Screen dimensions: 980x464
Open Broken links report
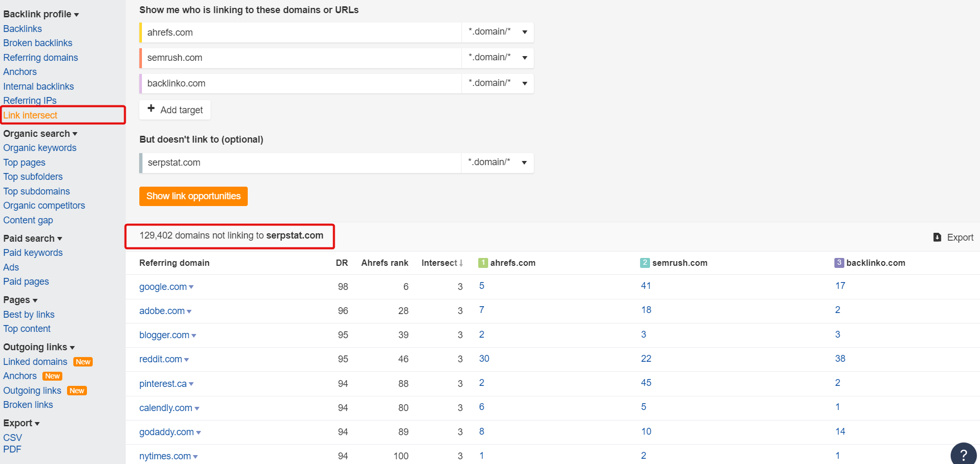pos(28,405)
